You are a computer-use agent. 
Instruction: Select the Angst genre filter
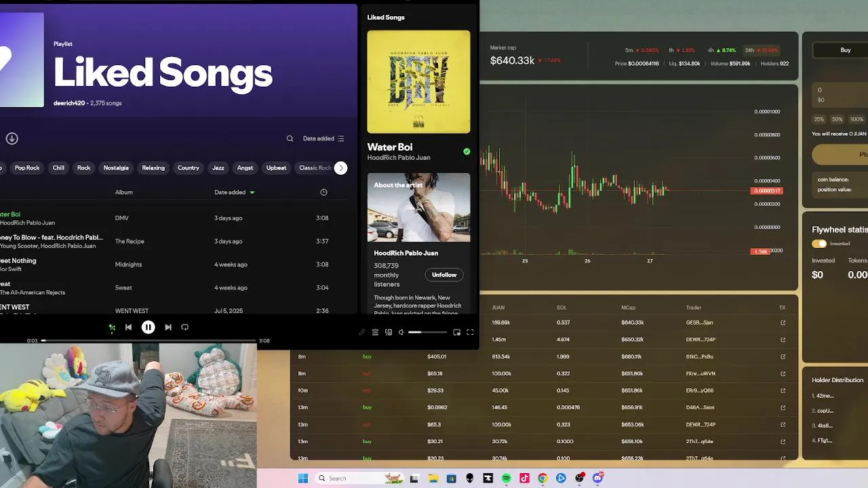pos(245,167)
